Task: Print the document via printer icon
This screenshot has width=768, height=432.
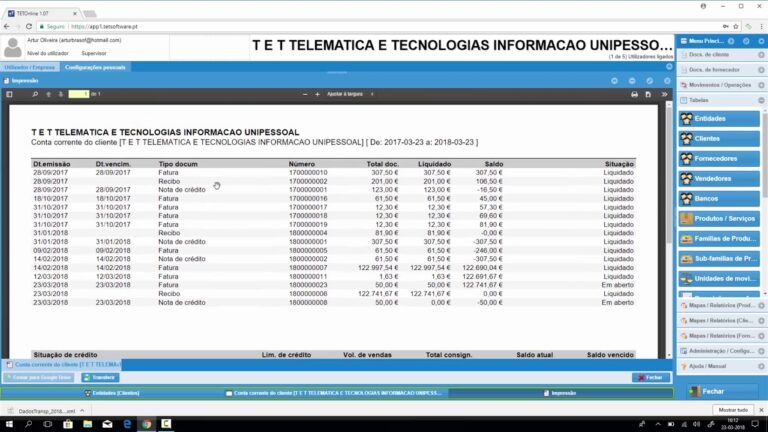Action: pos(634,94)
